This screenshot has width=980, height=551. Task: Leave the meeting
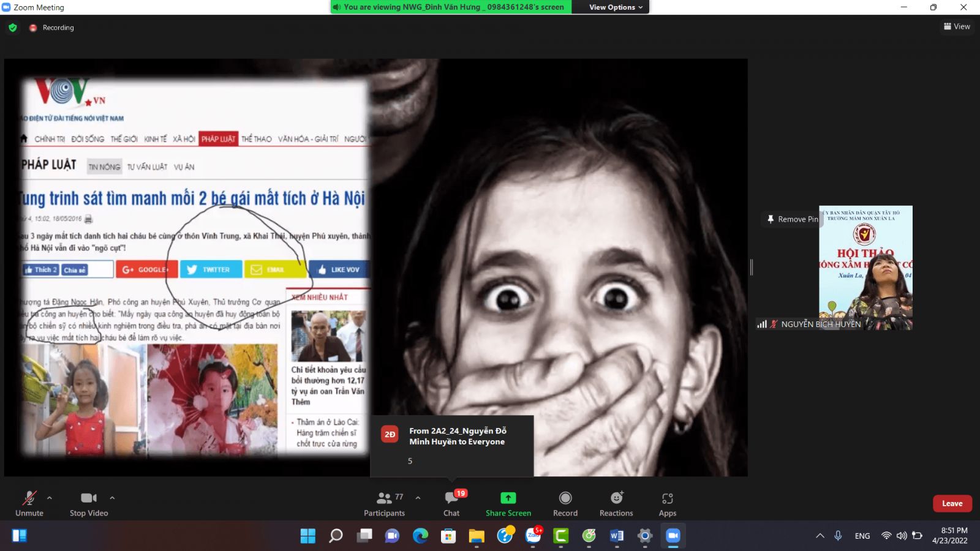pyautogui.click(x=952, y=503)
